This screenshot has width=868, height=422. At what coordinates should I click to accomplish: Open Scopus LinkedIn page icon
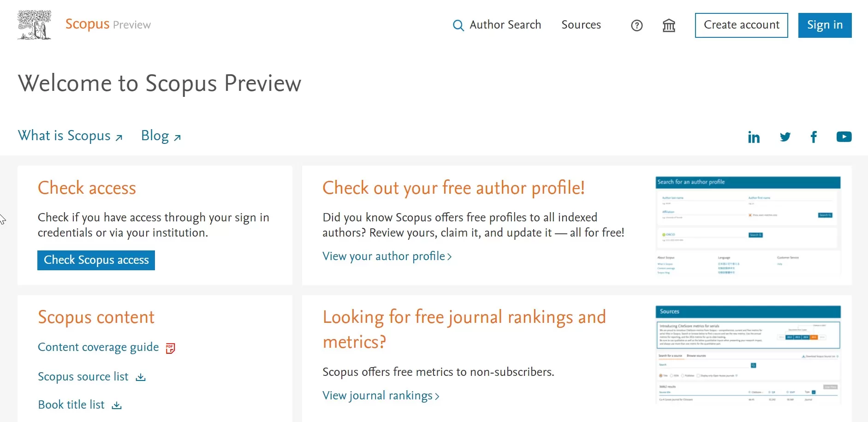pyautogui.click(x=754, y=137)
